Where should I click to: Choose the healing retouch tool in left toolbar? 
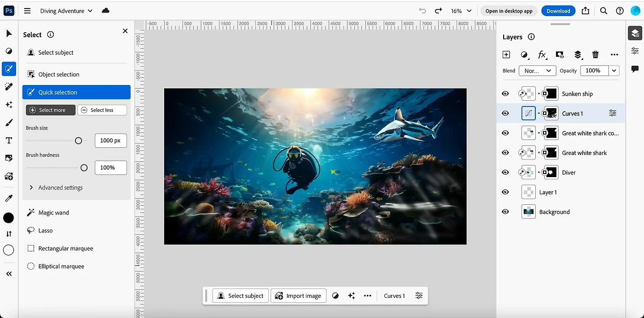(9, 87)
